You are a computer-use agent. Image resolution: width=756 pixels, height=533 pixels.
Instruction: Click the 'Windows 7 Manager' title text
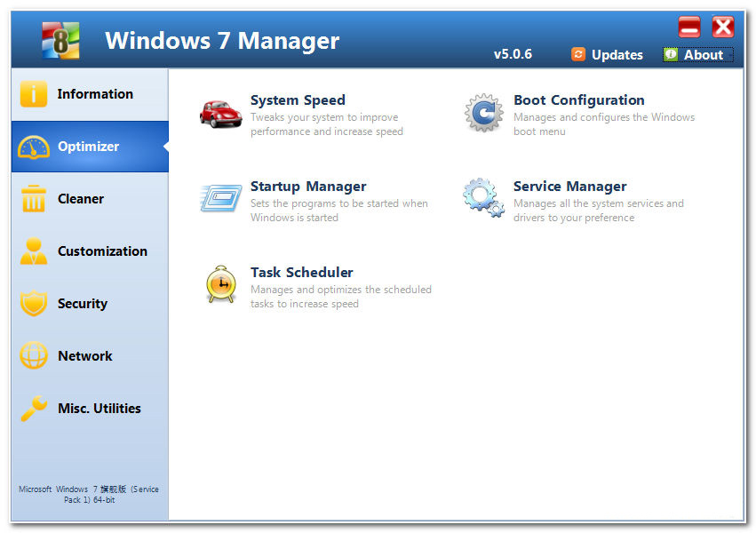click(222, 41)
